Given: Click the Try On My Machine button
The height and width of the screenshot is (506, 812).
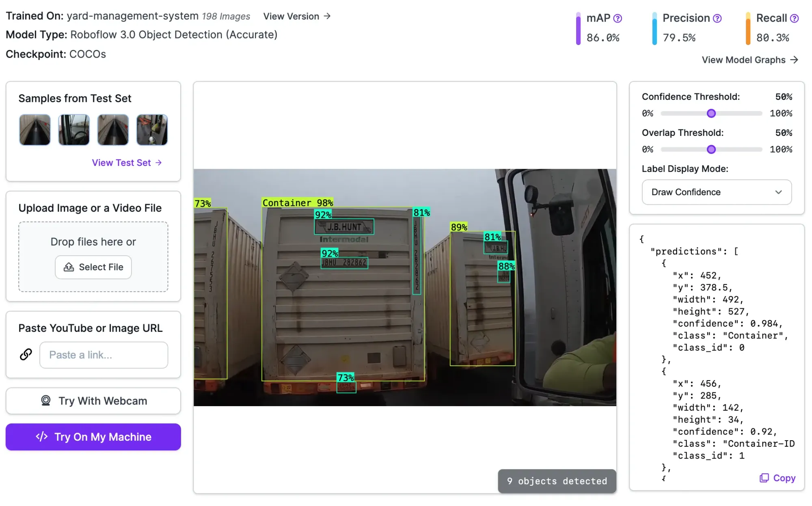Looking at the screenshot, I should 93,437.
